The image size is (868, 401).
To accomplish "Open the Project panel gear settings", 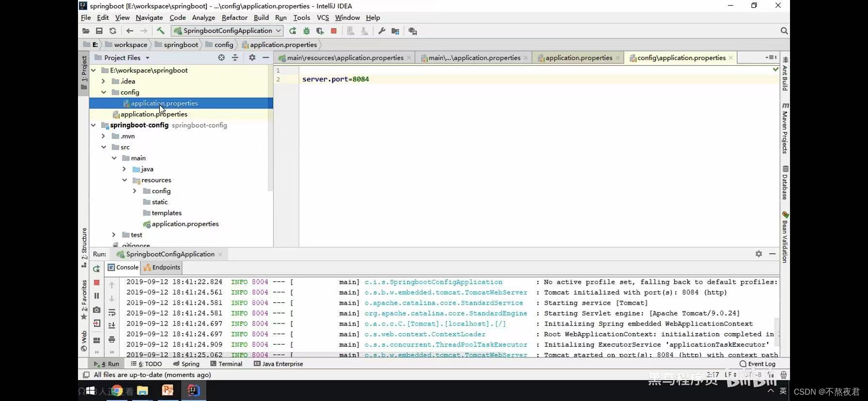I will pyautogui.click(x=252, y=58).
